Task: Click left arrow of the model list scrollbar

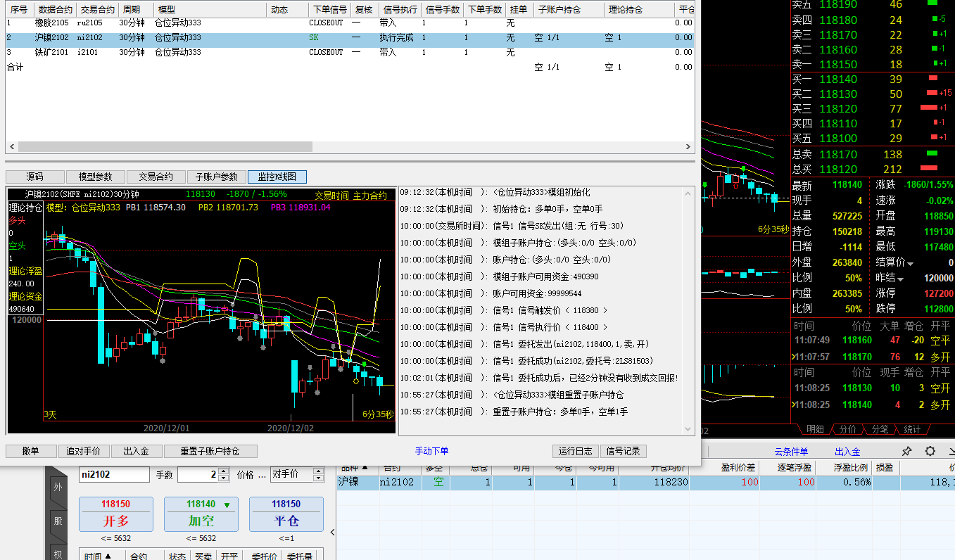Action: pyautogui.click(x=11, y=147)
